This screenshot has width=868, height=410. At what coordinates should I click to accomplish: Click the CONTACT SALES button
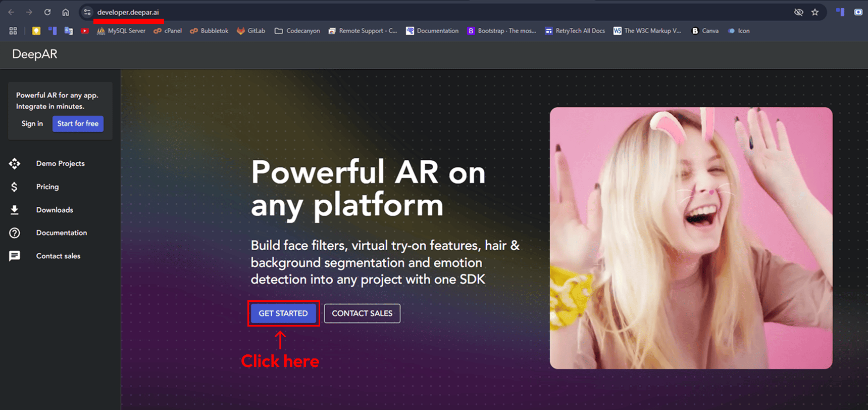click(x=362, y=313)
